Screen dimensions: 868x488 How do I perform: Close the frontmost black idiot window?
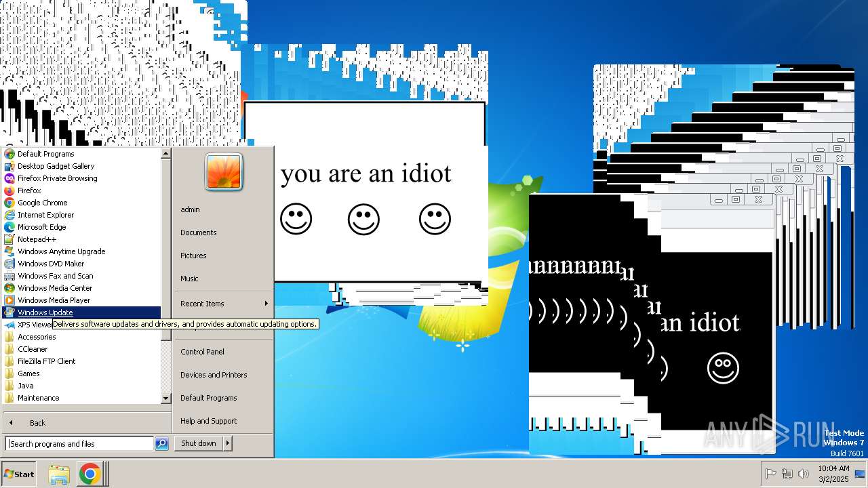[759, 199]
